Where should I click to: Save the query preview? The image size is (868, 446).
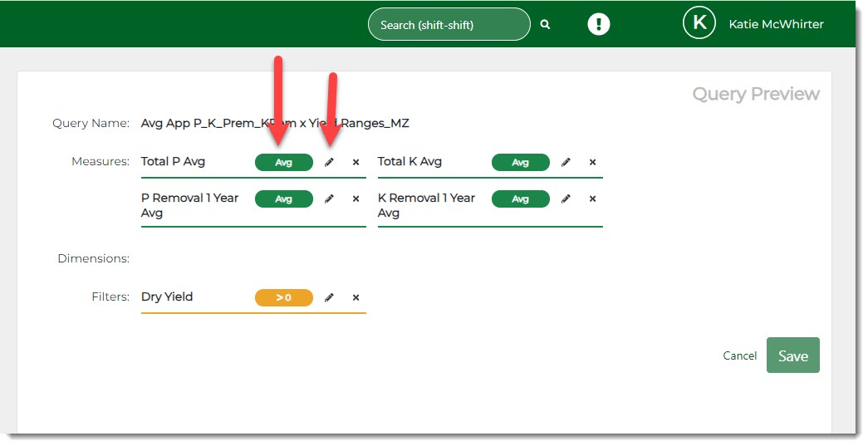point(792,355)
